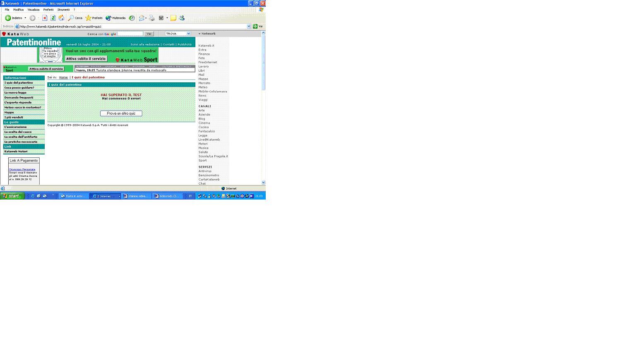Stop page loading with red X icon
The height and width of the screenshot is (361, 644).
coord(45,18)
